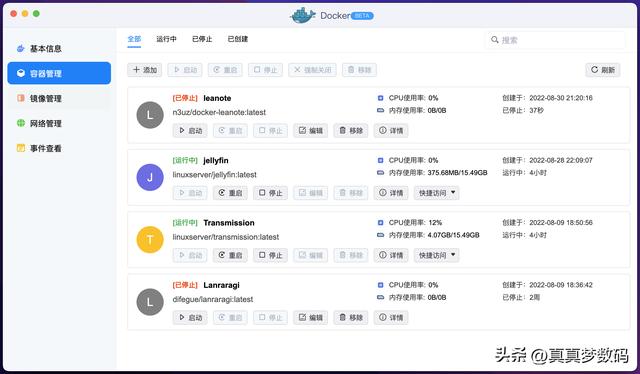This screenshot has height=374, width=640.
Task: Click the jellyfin row's dimmed 启动 button
Action: click(190, 193)
